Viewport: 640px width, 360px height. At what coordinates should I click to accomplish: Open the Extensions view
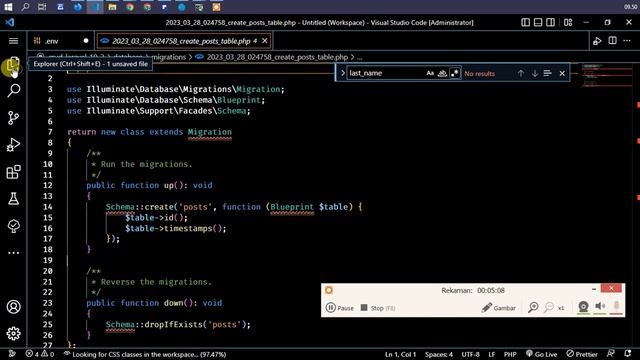[13, 172]
